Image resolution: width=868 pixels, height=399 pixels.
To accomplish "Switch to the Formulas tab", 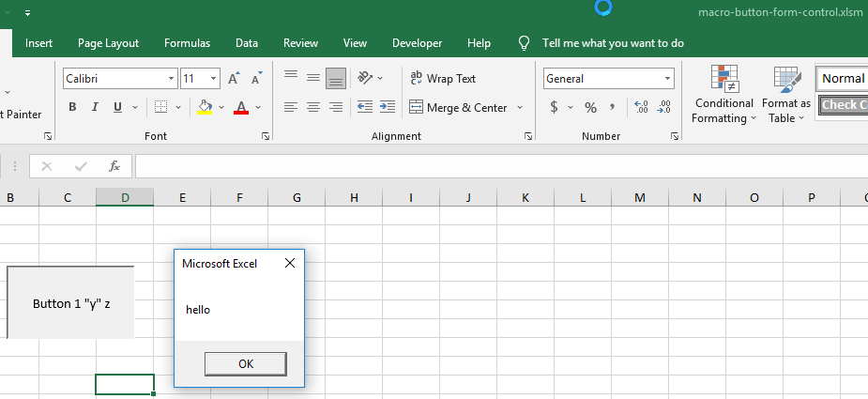I will pyautogui.click(x=187, y=43).
